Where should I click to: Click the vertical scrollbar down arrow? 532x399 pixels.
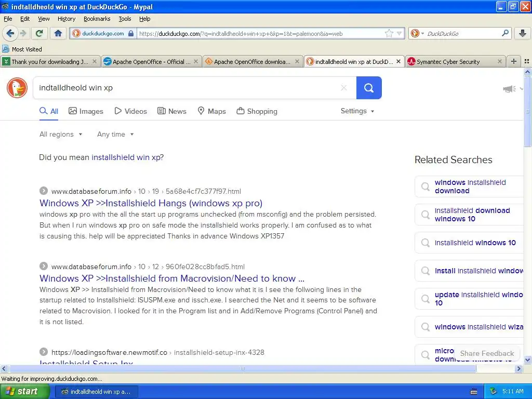pos(527,360)
